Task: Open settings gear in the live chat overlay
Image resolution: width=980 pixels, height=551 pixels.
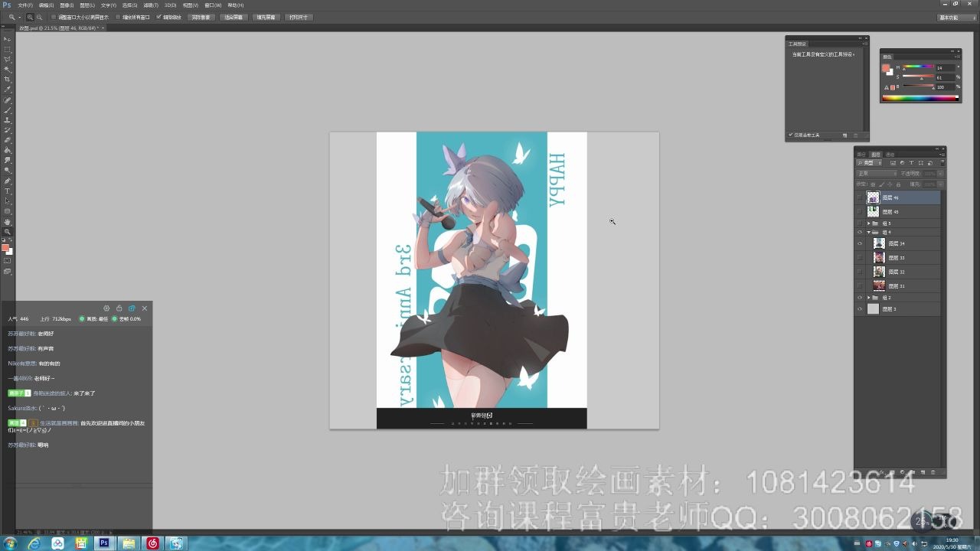Action: [x=106, y=308]
